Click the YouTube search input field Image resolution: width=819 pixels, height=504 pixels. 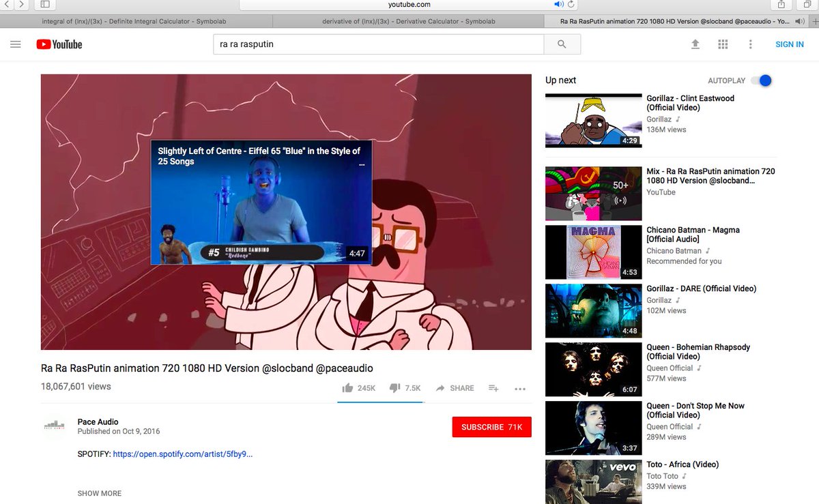pos(378,44)
